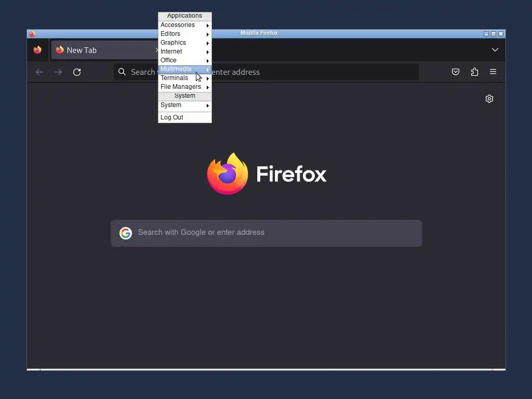Open the Save to Pocket icon
The height and width of the screenshot is (399, 532).
click(x=456, y=72)
